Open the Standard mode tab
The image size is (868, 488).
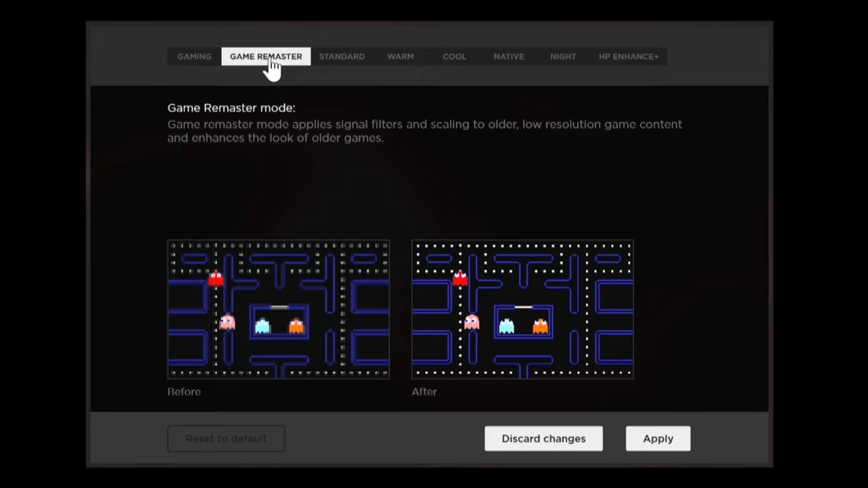[342, 56]
